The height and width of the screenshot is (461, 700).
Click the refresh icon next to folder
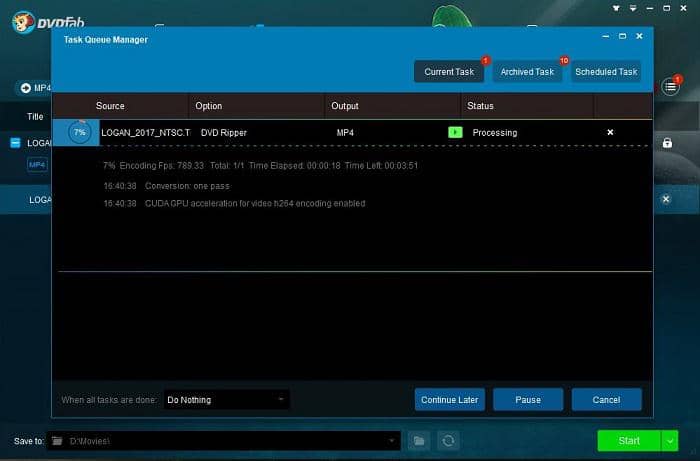click(x=448, y=441)
